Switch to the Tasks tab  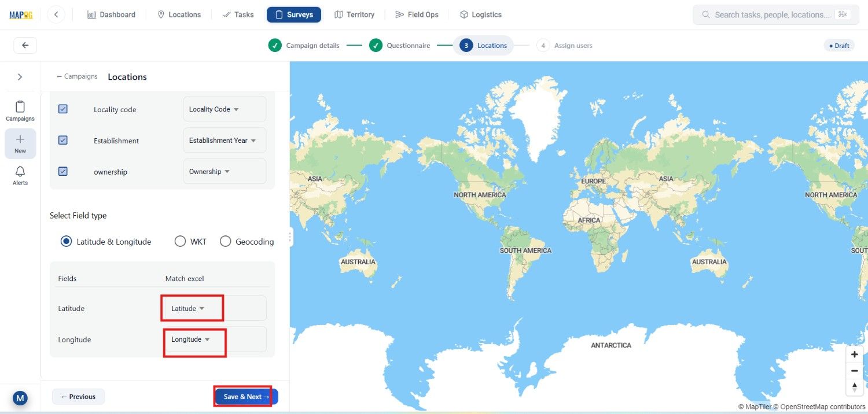[x=238, y=14]
